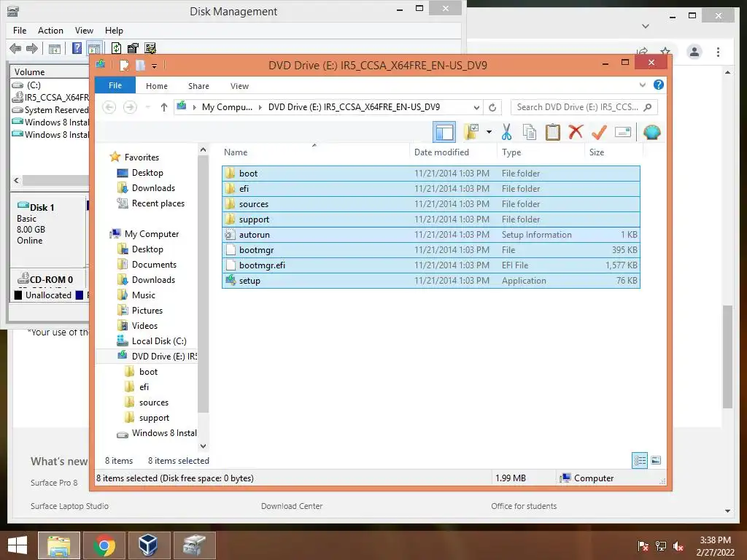The width and height of the screenshot is (747, 560).
Task: Open the Home ribbon tab
Action: coord(157,86)
